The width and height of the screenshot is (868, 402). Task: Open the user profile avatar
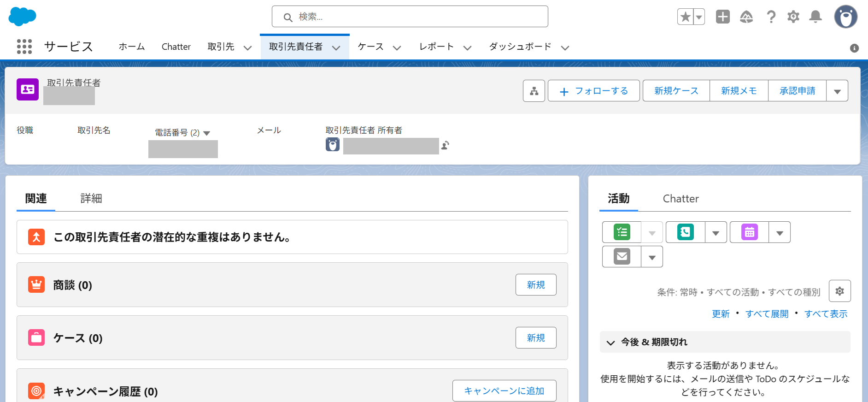point(846,17)
